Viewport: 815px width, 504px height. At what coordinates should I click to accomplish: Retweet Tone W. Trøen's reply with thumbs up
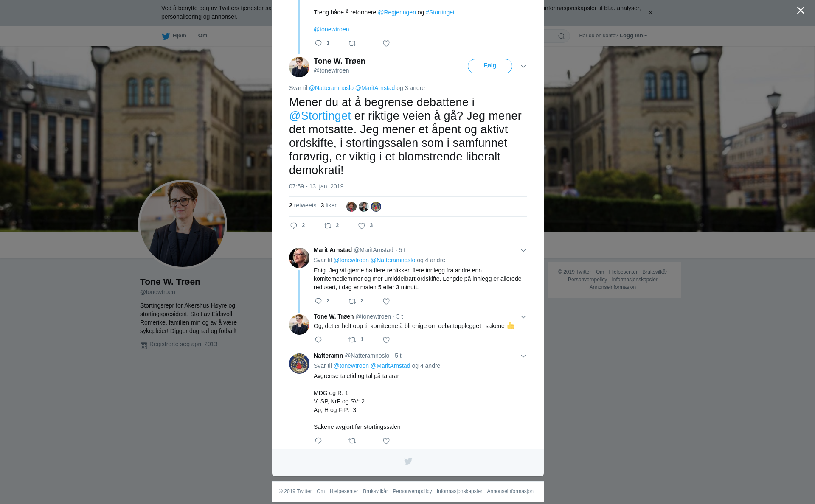pyautogui.click(x=352, y=340)
